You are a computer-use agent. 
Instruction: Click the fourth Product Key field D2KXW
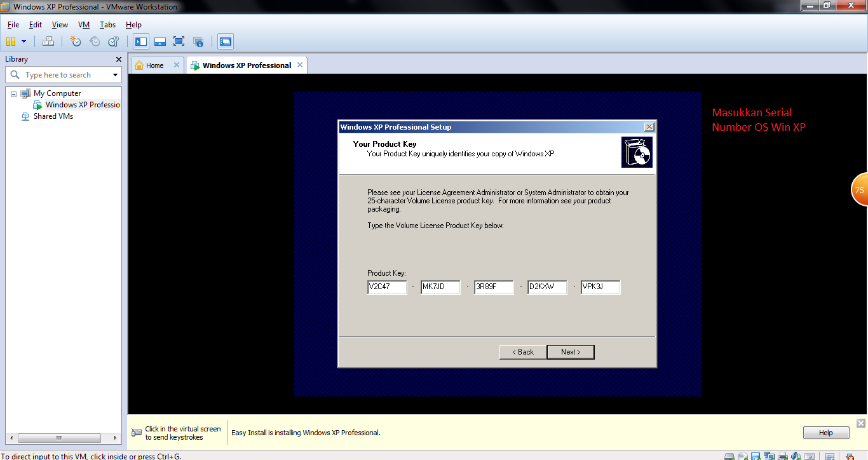[547, 287]
